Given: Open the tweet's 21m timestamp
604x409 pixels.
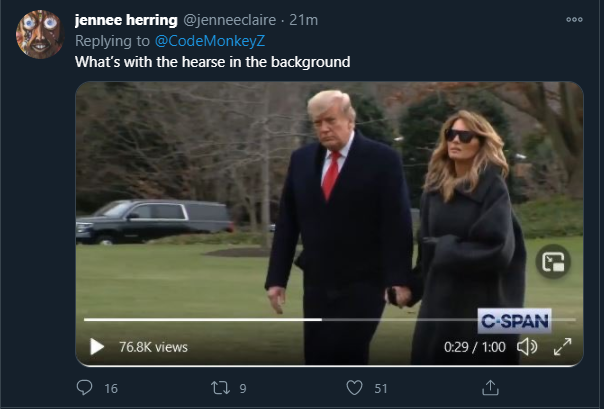Looking at the screenshot, I should (x=303, y=20).
